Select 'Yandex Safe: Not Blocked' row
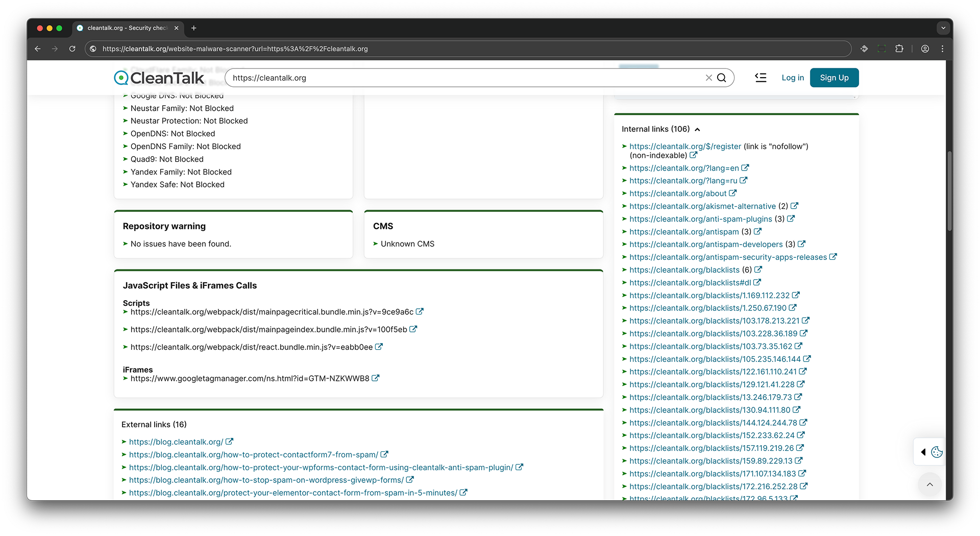This screenshot has width=980, height=536. click(x=177, y=185)
